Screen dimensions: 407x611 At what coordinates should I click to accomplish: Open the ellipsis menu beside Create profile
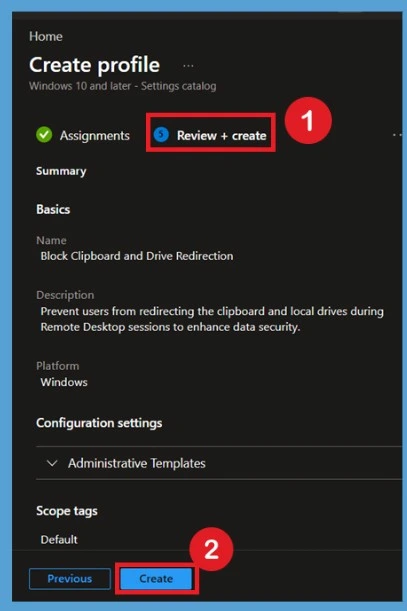(188, 65)
